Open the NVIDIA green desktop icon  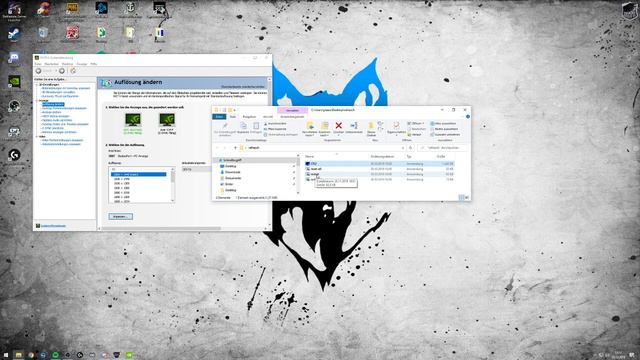point(14,82)
